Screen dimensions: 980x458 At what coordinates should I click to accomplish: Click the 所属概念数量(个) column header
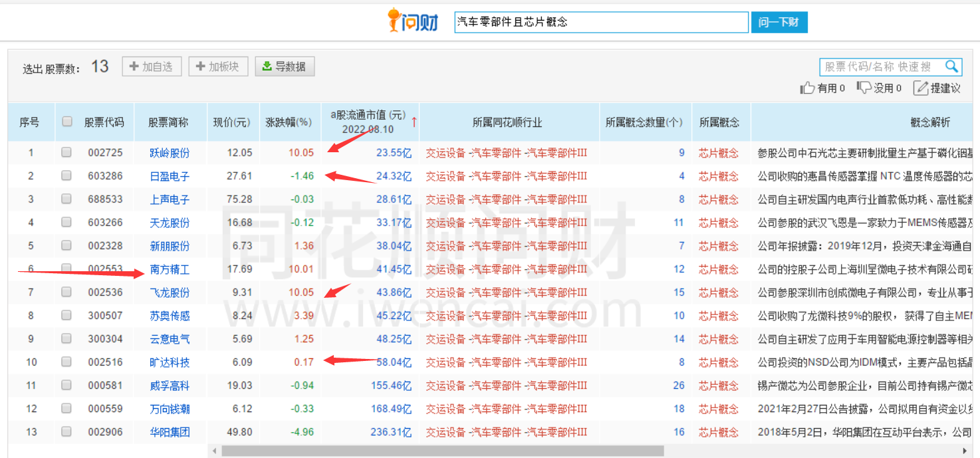pyautogui.click(x=644, y=122)
